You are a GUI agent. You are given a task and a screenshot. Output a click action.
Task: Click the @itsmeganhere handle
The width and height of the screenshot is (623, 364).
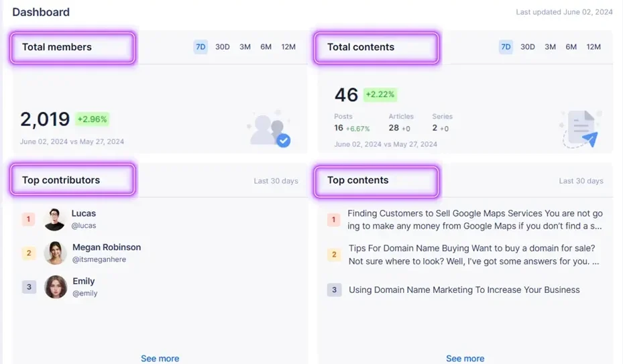click(x=99, y=259)
